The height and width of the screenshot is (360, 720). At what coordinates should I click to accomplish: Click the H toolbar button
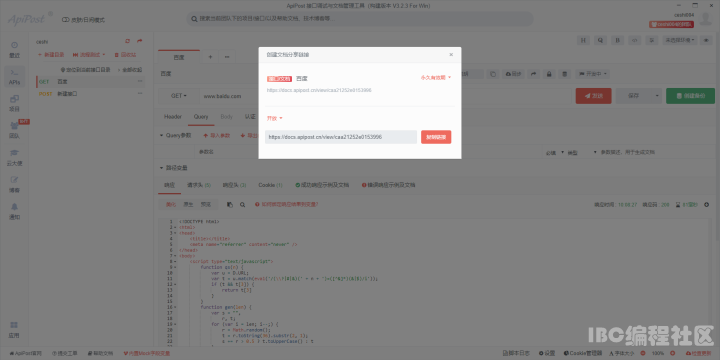(x=583, y=40)
